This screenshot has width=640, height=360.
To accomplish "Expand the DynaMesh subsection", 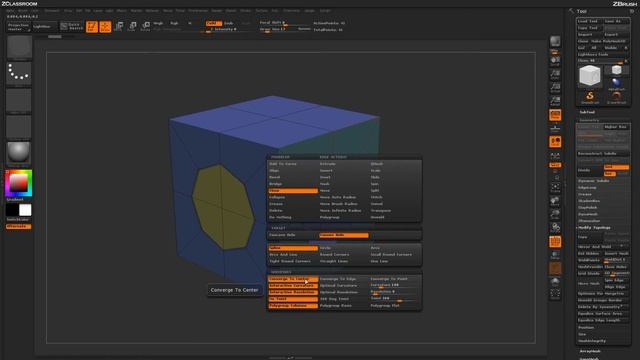I will pos(588,214).
